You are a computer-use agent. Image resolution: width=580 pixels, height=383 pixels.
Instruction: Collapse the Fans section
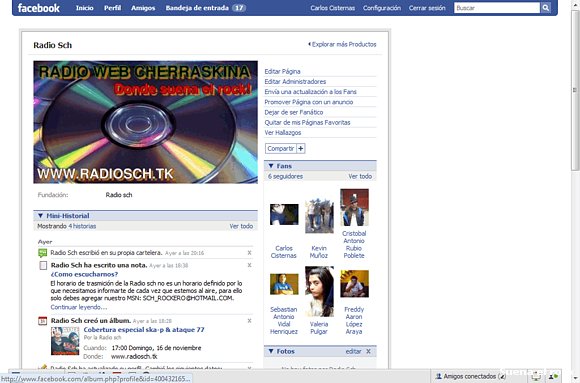271,166
